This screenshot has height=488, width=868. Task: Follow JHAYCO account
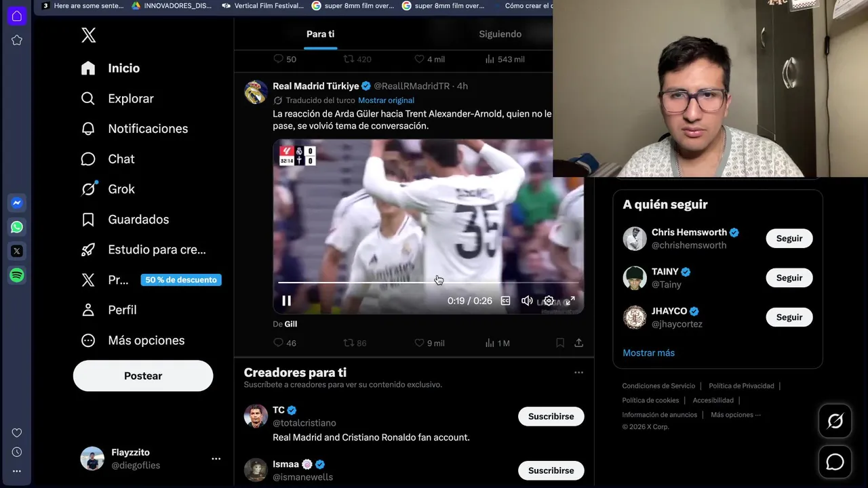point(789,317)
